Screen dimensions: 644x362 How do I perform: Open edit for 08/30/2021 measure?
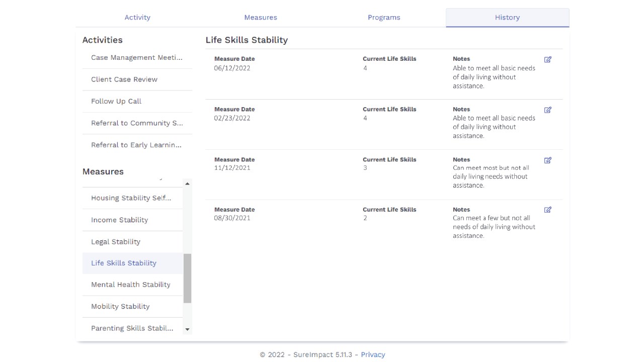click(x=548, y=210)
